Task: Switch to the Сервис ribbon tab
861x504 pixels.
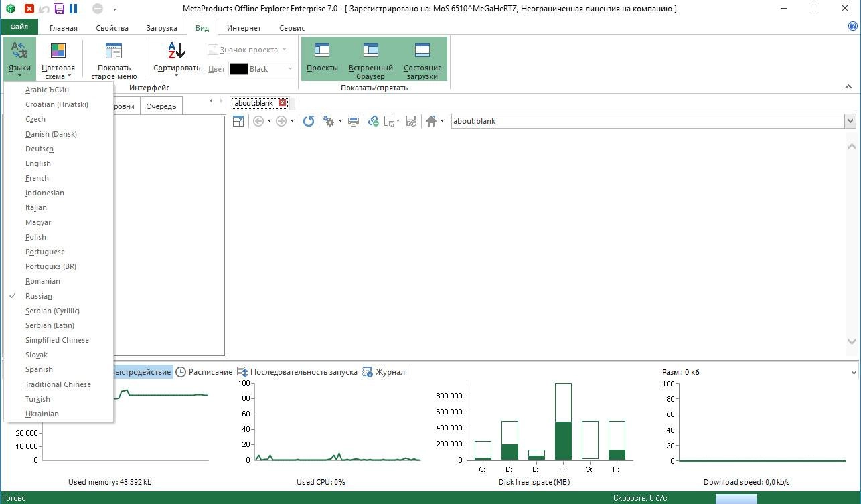Action: tap(292, 28)
